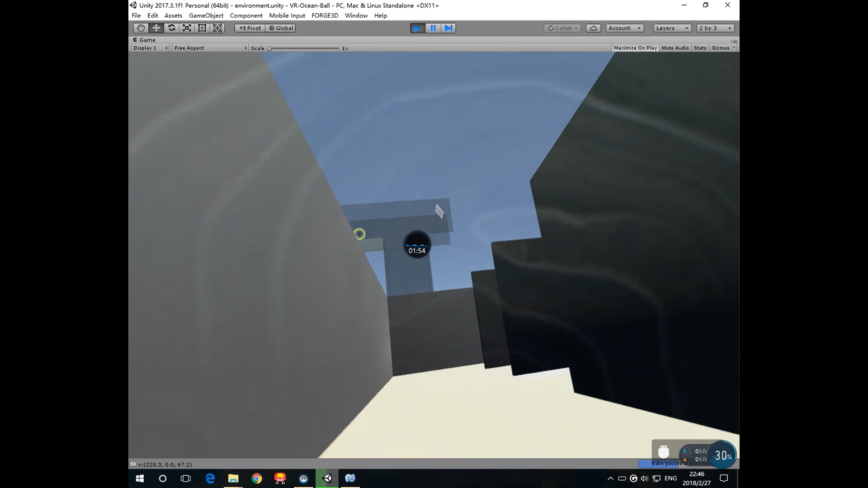Open the GameObject menu
The width and height of the screenshot is (868, 488).
point(206,15)
